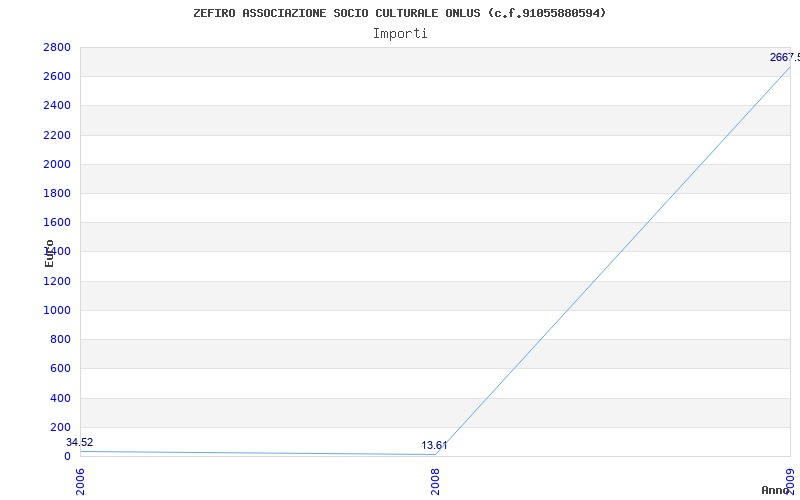Select the 13.61 data label
Screen dimensions: 800x500
coord(434,445)
